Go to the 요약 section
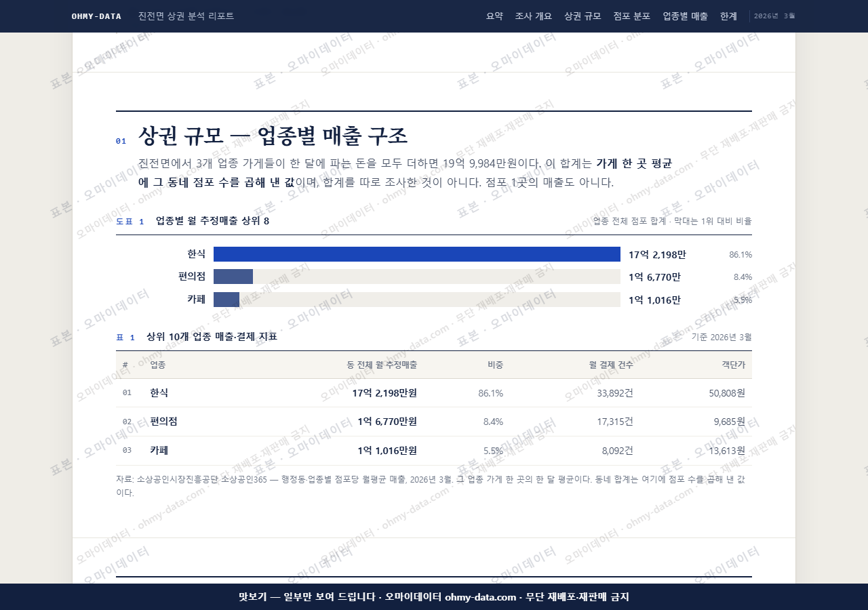 tap(494, 16)
